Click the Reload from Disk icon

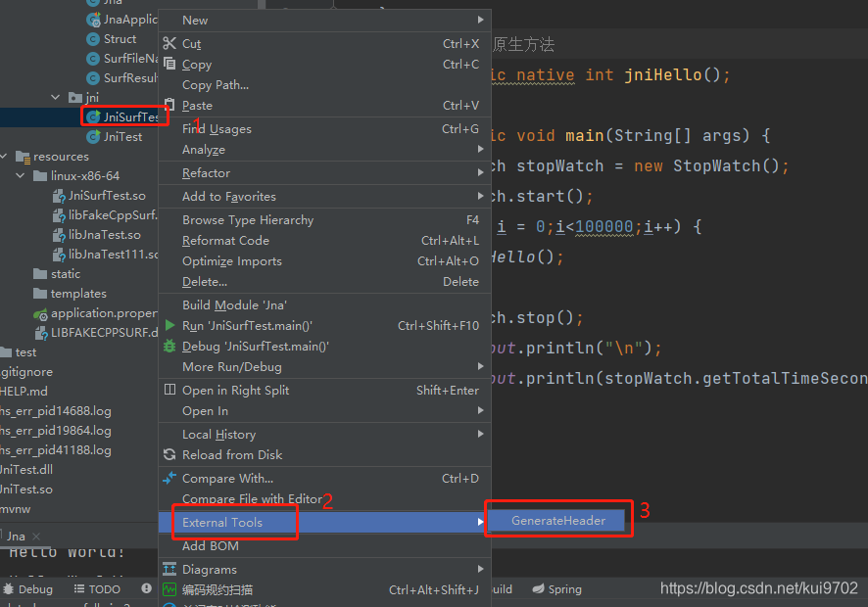[169, 455]
